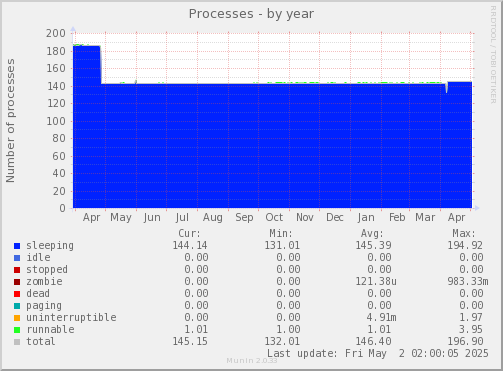Click the Jul x-axis month label
The width and height of the screenshot is (503, 371).
click(182, 218)
